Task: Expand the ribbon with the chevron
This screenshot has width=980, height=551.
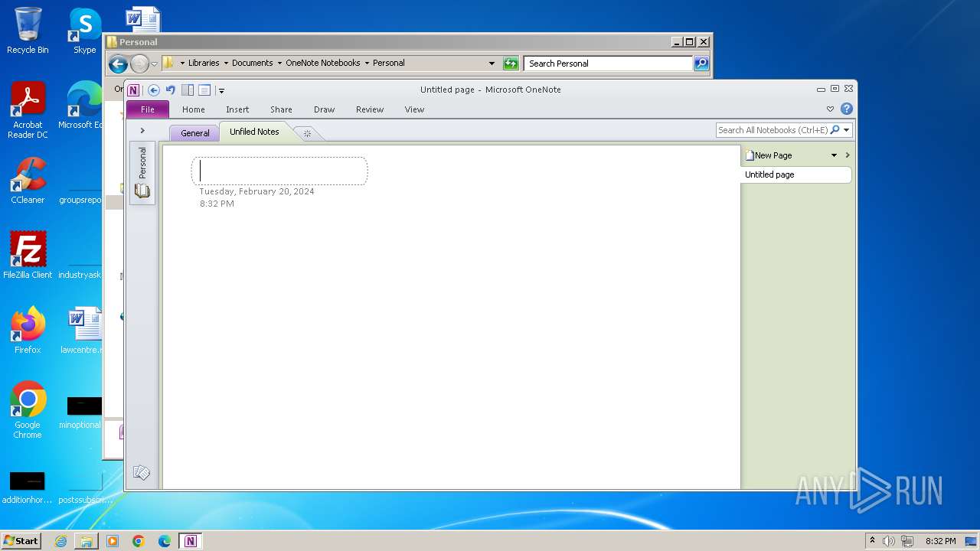Action: [830, 109]
